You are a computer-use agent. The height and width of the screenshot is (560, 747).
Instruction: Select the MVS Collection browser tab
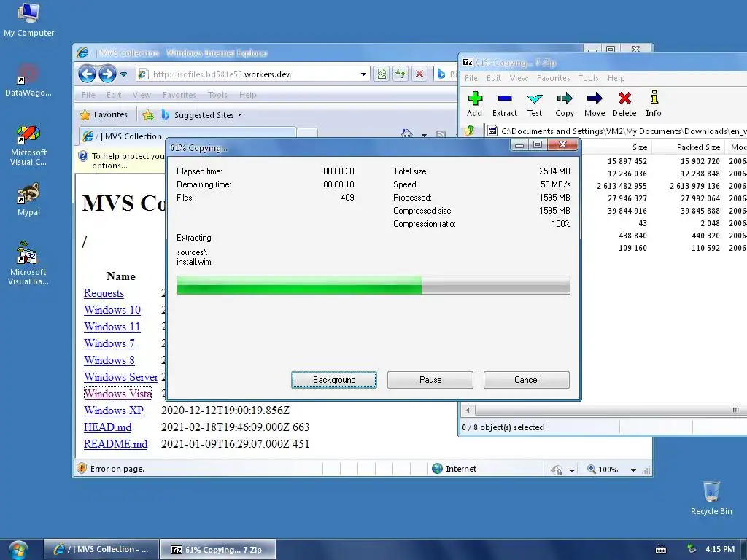tap(187, 136)
